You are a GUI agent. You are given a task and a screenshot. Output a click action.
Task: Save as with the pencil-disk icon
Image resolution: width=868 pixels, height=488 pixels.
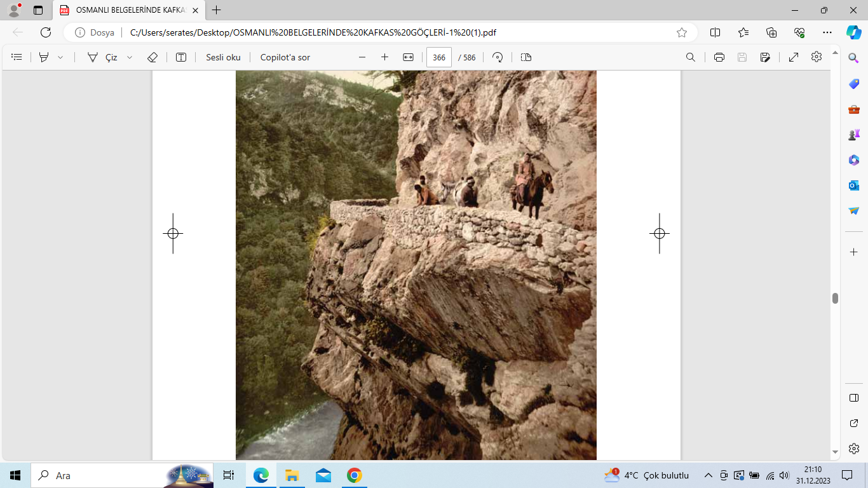[x=765, y=57]
